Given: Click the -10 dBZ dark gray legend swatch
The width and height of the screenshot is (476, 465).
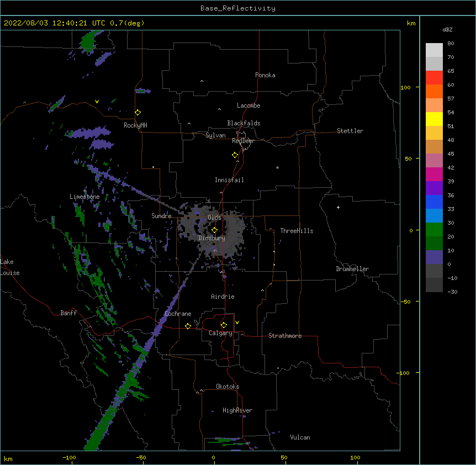Looking at the screenshot, I should click(x=434, y=285).
